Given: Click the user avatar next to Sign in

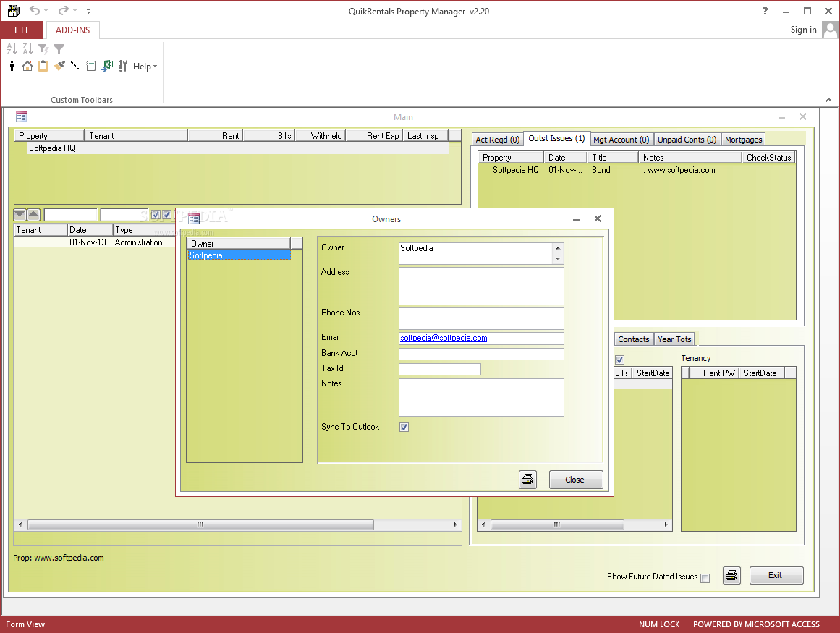Looking at the screenshot, I should [x=830, y=30].
